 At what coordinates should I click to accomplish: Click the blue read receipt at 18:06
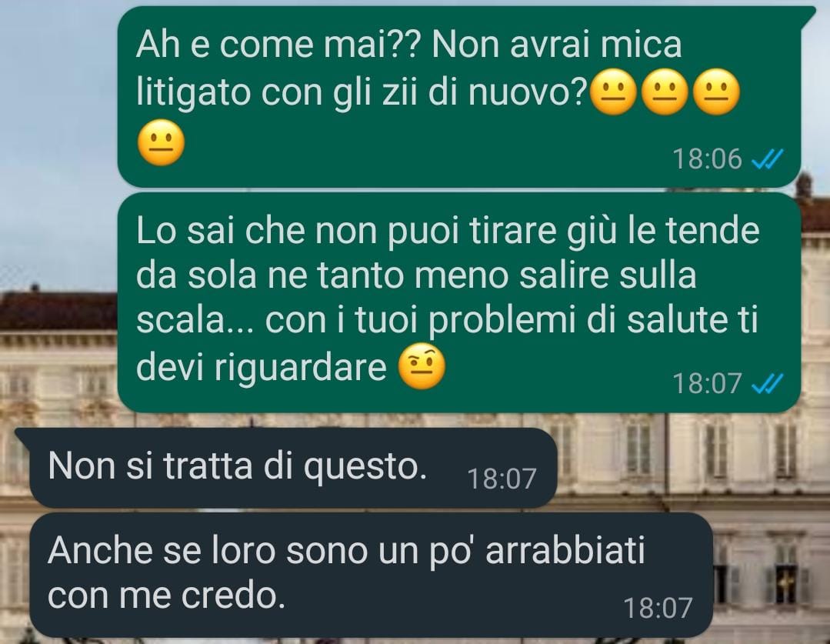pos(768,158)
